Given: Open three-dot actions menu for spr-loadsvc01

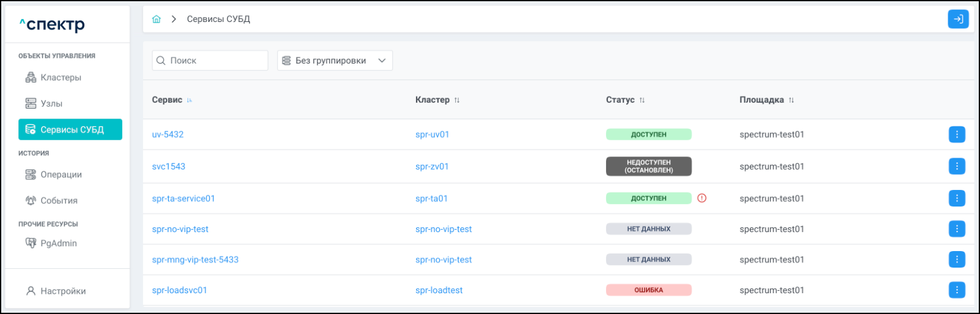Looking at the screenshot, I should [957, 290].
